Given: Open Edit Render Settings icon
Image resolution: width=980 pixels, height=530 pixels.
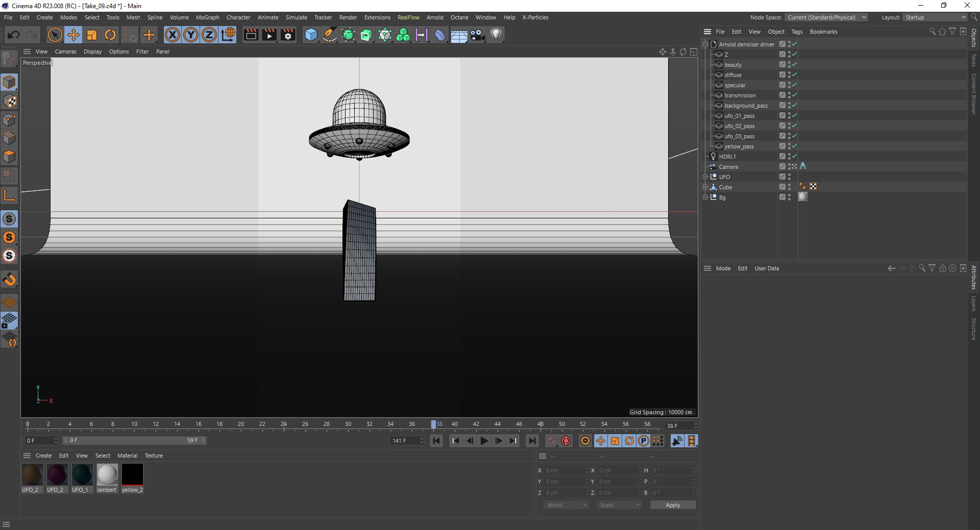Looking at the screenshot, I should (288, 35).
